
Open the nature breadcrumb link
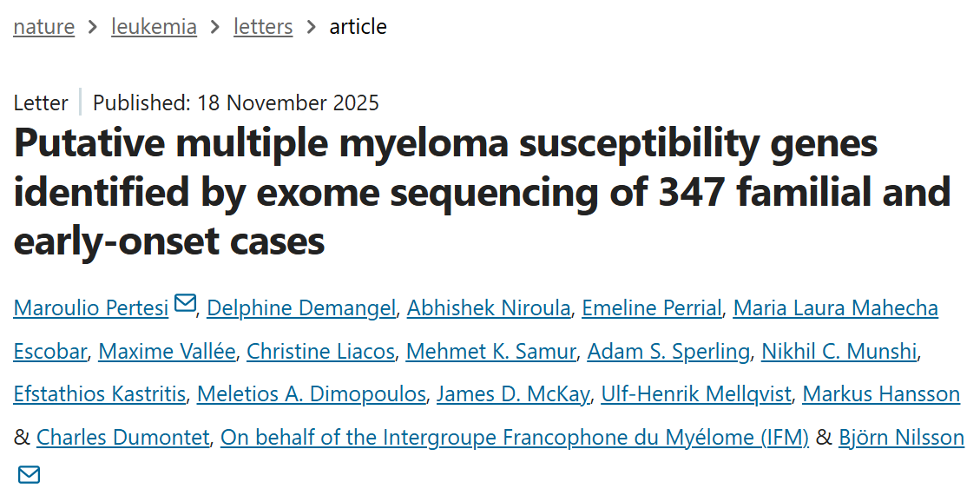pos(43,26)
